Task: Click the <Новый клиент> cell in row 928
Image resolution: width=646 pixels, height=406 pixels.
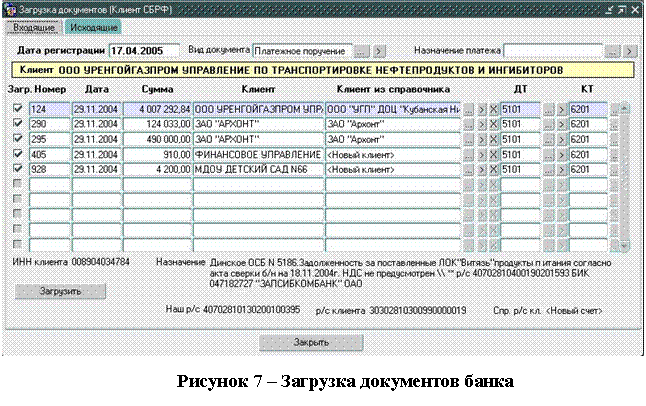Action: [x=393, y=169]
